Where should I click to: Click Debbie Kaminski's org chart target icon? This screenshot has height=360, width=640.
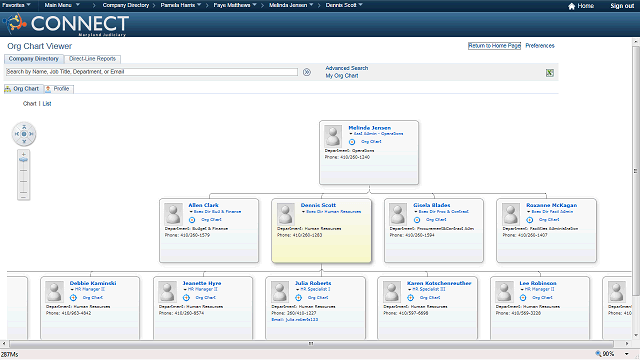click(x=73, y=298)
